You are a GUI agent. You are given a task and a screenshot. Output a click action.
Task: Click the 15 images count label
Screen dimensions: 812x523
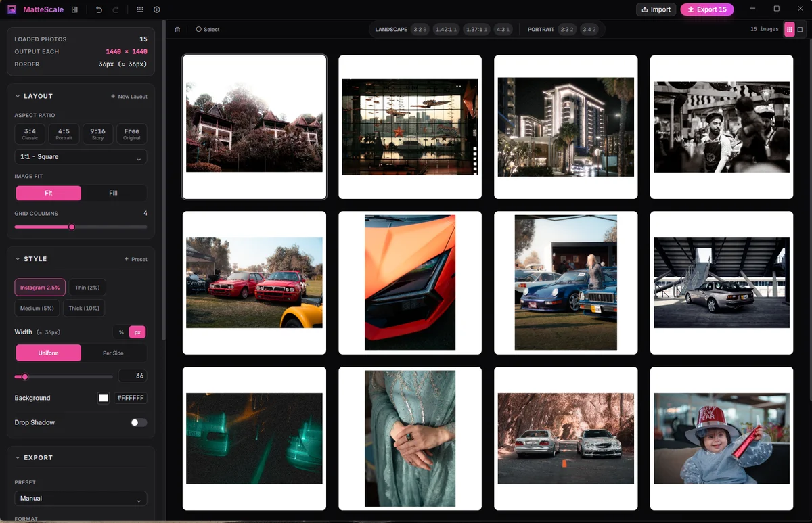(x=765, y=30)
